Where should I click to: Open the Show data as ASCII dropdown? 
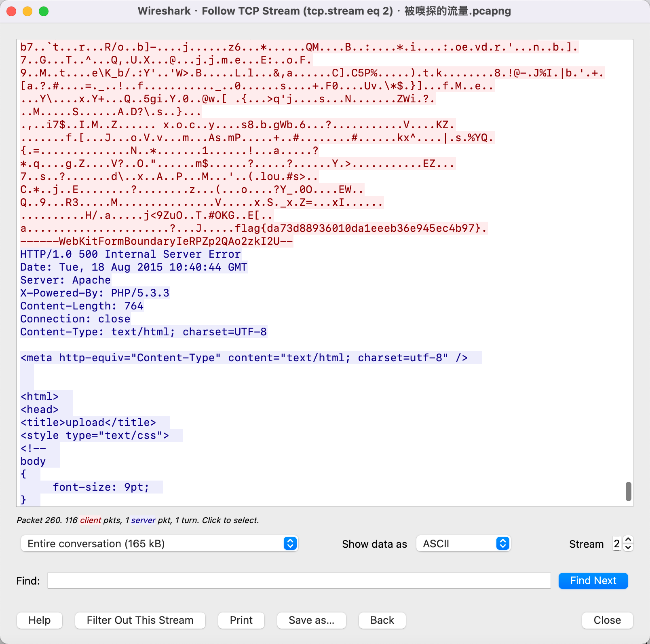tap(464, 543)
